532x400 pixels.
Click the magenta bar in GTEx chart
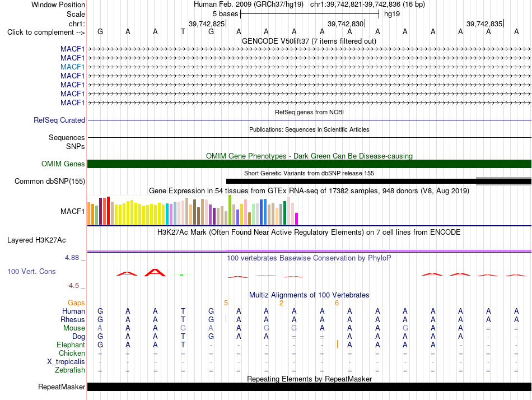coord(297,218)
